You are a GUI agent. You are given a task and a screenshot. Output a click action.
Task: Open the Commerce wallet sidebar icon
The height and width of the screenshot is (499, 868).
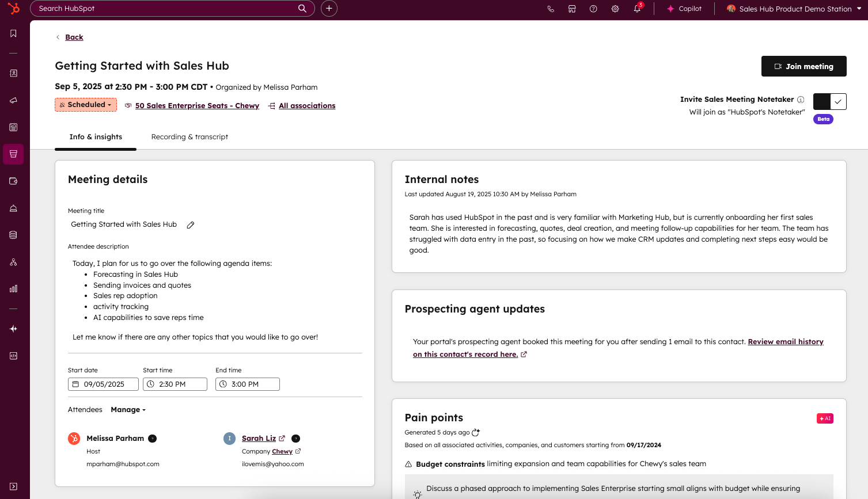[x=13, y=181]
